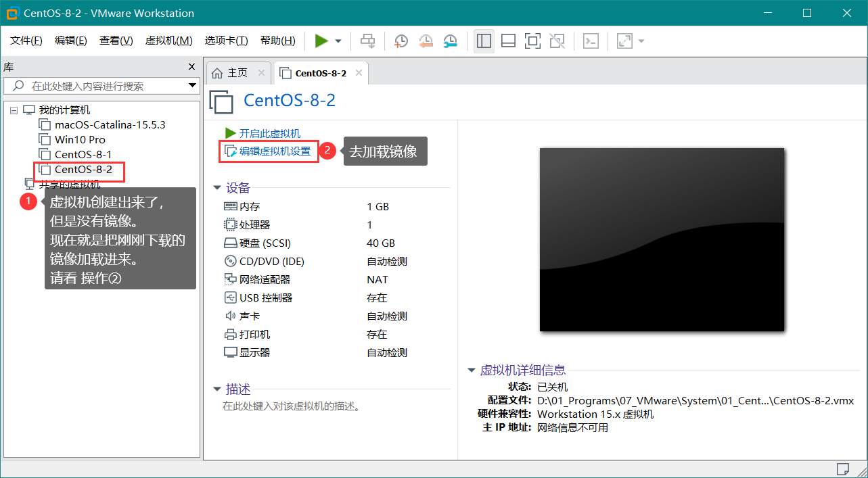Collapse the 设备 section

(x=217, y=188)
